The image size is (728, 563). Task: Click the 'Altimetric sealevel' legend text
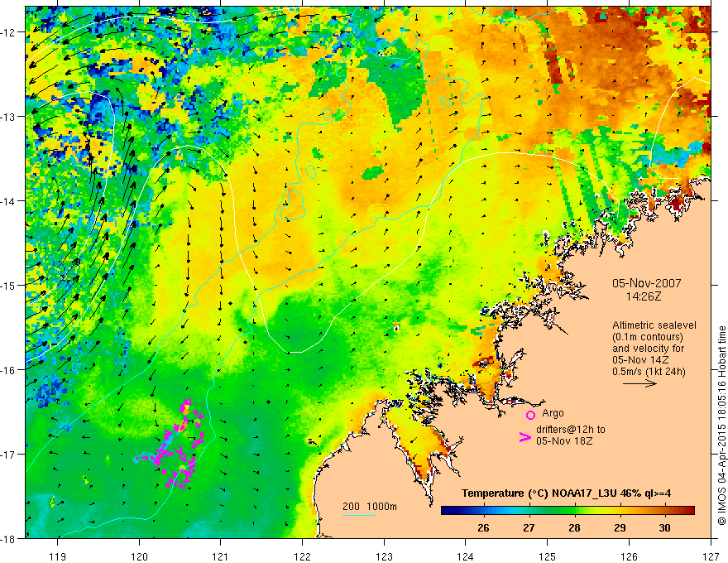tap(654, 325)
